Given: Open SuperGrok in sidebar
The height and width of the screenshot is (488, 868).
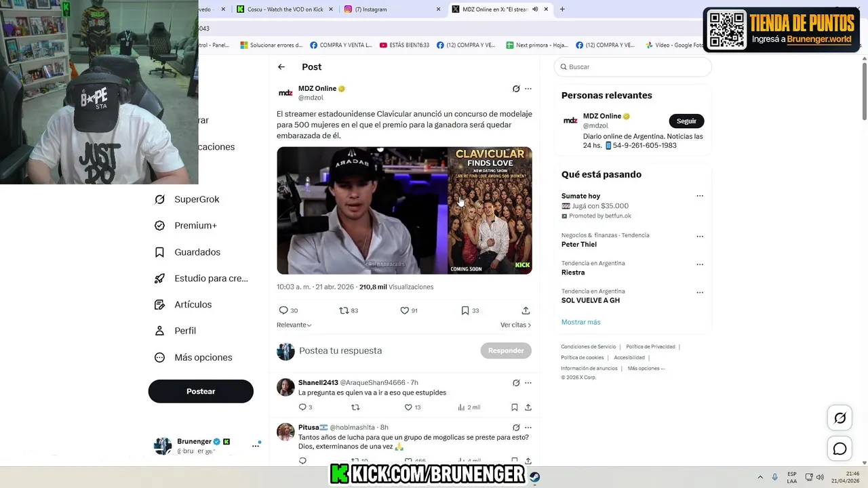Looking at the screenshot, I should [187, 199].
